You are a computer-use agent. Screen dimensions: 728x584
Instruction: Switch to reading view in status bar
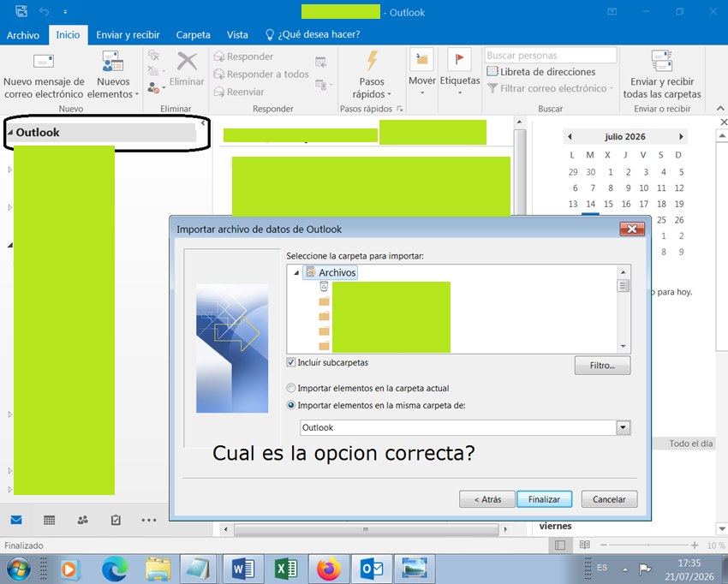click(x=584, y=545)
